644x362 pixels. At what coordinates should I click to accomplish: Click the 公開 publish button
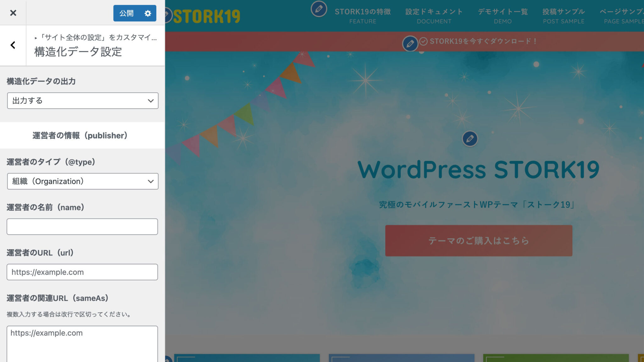126,13
